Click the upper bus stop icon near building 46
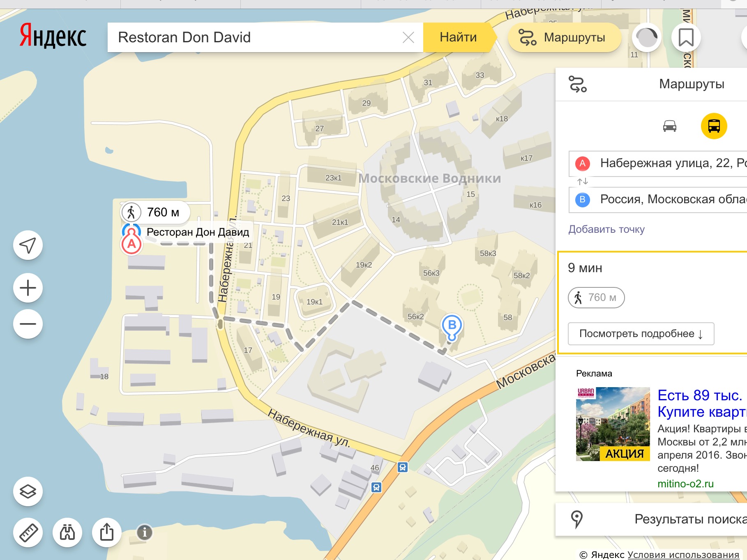Image resolution: width=747 pixels, height=560 pixels. click(x=403, y=467)
